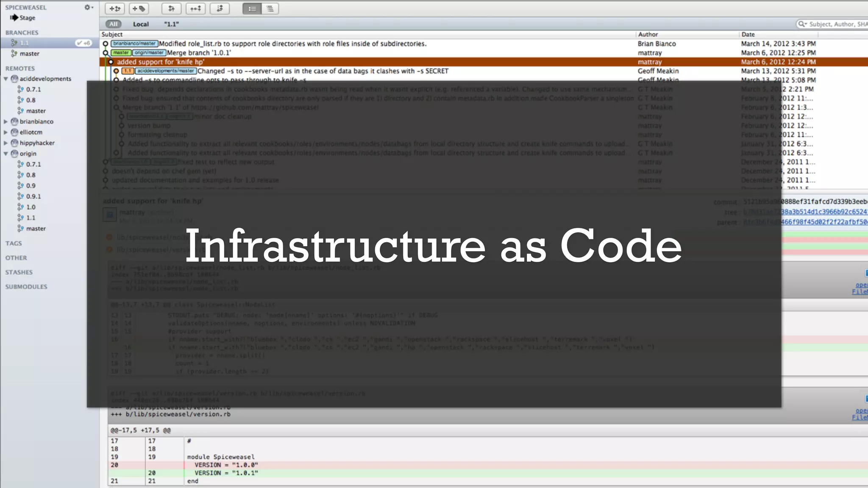This screenshot has width=868, height=488.
Task: Filter commits by "1.1" branch
Action: 171,24
